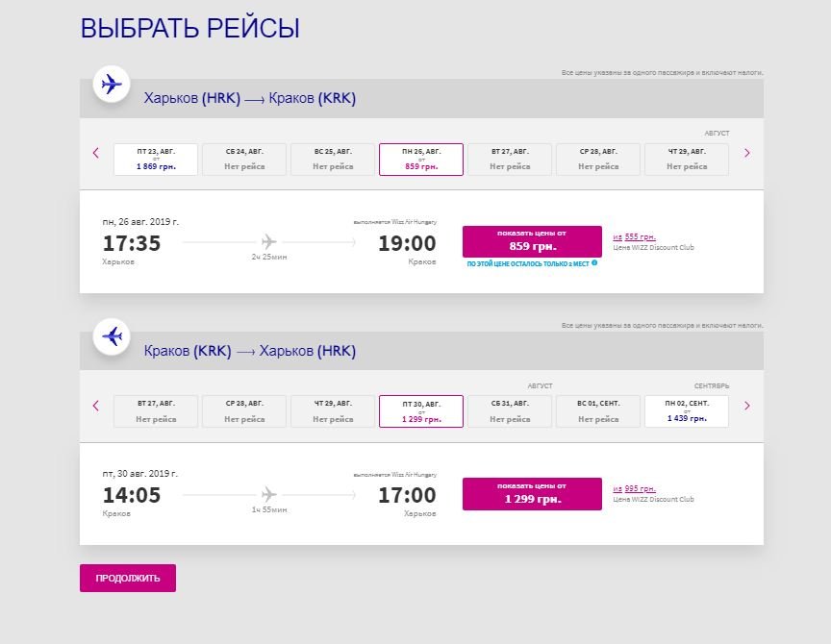Click plane icon on 17:35 flight duration line
Image resolution: width=831 pixels, height=644 pixels.
268,242
